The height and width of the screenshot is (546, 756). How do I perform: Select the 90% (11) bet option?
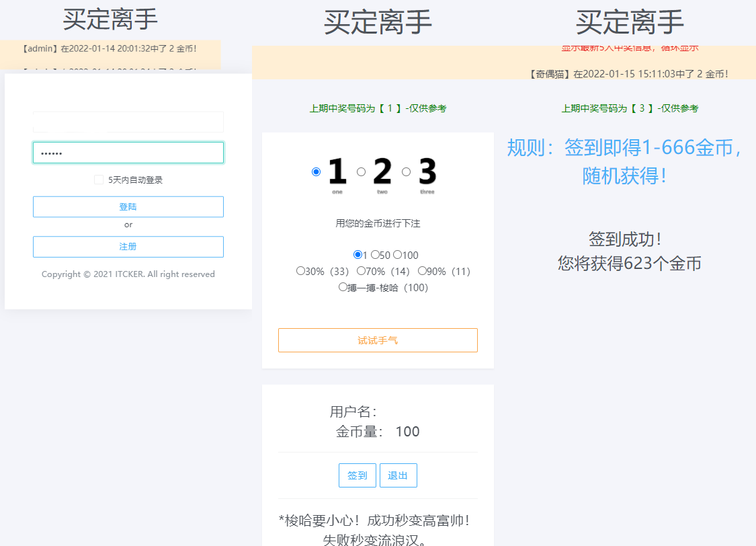(423, 270)
